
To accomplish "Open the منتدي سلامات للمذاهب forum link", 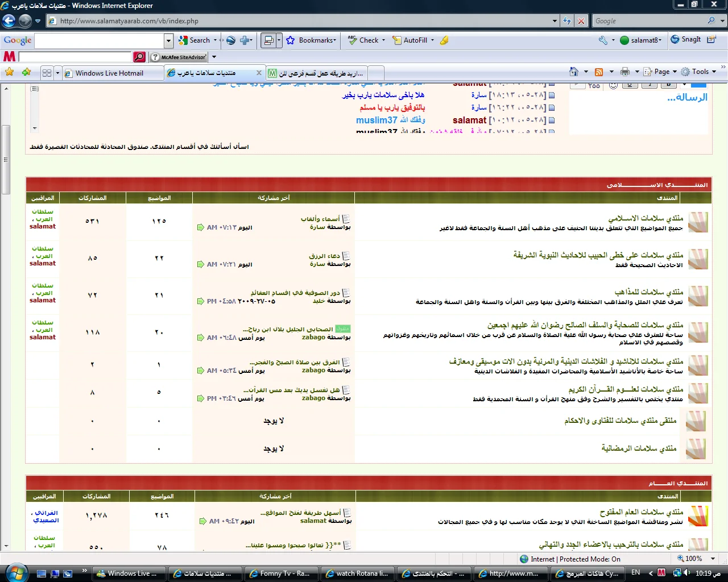I will (648, 292).
